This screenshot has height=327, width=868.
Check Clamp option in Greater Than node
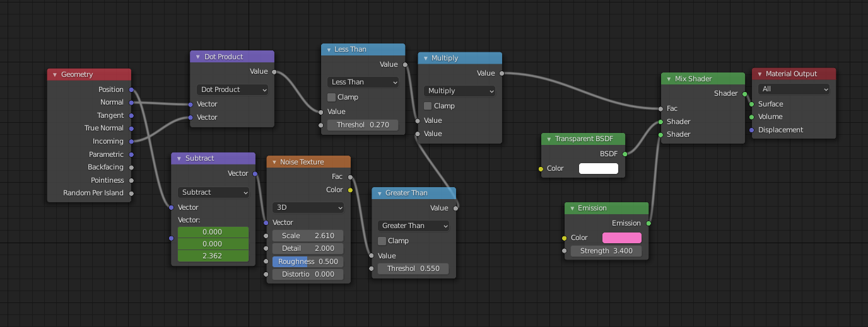(x=382, y=241)
